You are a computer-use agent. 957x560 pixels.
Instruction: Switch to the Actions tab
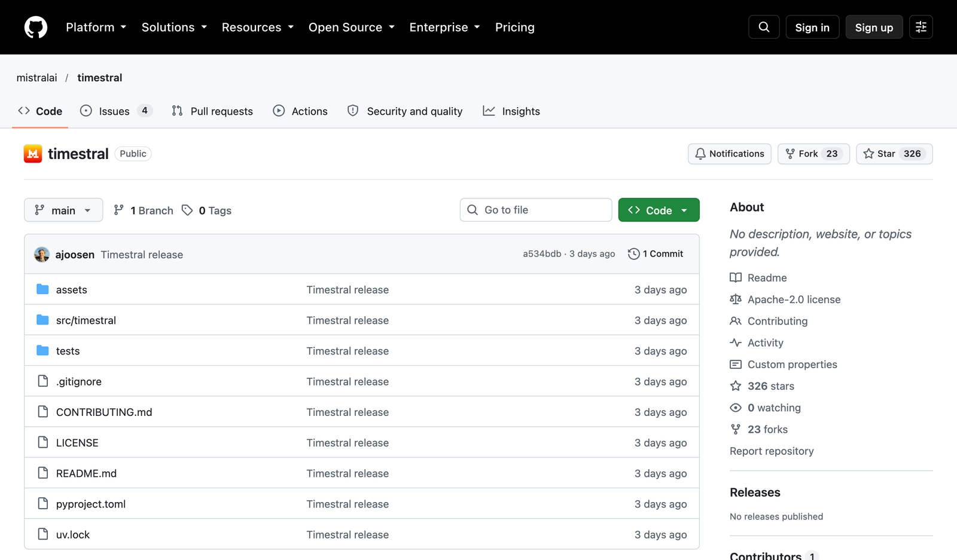(x=300, y=111)
